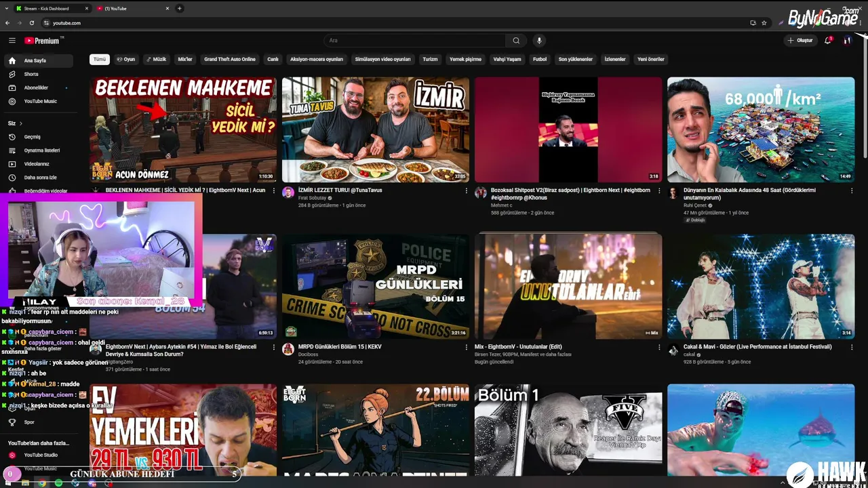Select Aksiyon-macera oyunları chip

[317, 59]
